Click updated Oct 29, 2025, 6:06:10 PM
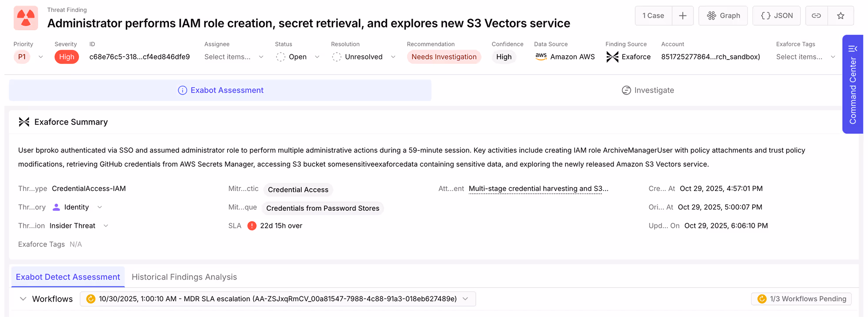The height and width of the screenshot is (317, 868). pyautogui.click(x=726, y=226)
